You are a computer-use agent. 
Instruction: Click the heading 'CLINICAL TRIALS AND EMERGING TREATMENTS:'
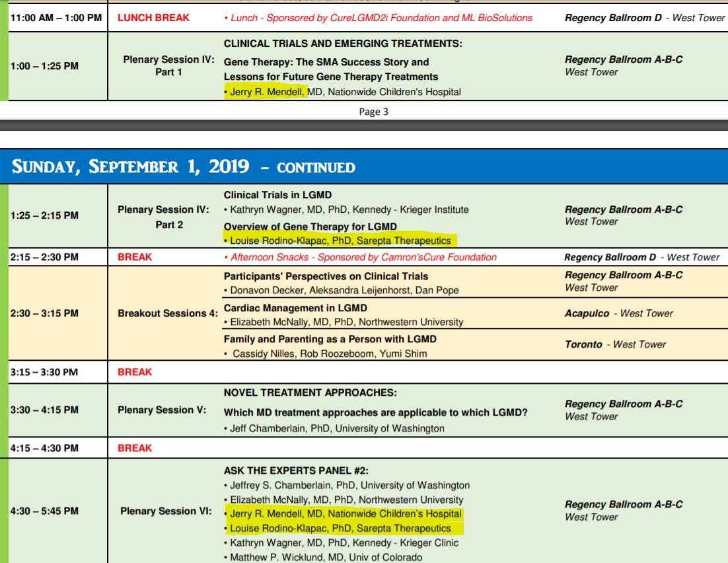click(343, 44)
